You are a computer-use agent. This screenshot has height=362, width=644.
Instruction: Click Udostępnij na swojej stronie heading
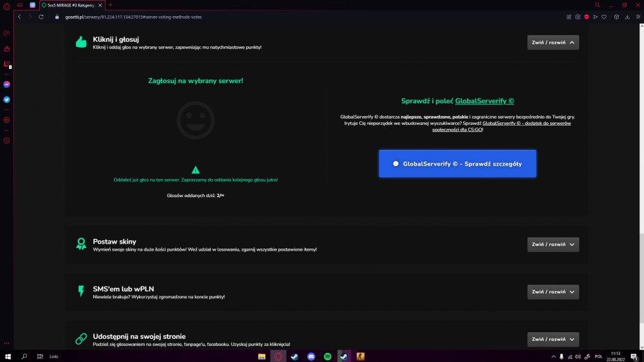[139, 336]
